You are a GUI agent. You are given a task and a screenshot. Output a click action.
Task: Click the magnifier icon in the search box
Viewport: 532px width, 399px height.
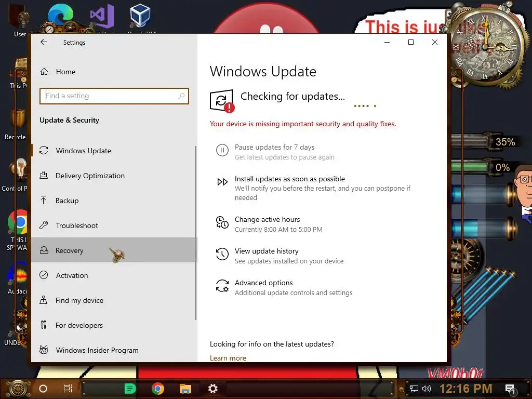(181, 96)
